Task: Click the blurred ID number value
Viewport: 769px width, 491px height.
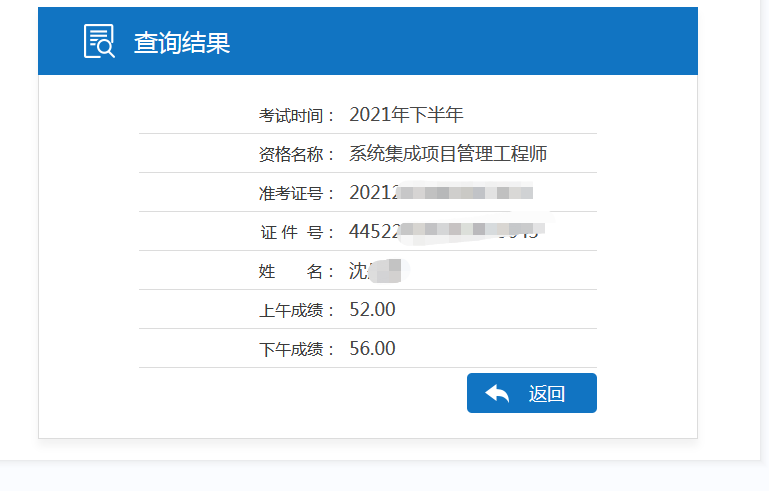Action: [447, 232]
